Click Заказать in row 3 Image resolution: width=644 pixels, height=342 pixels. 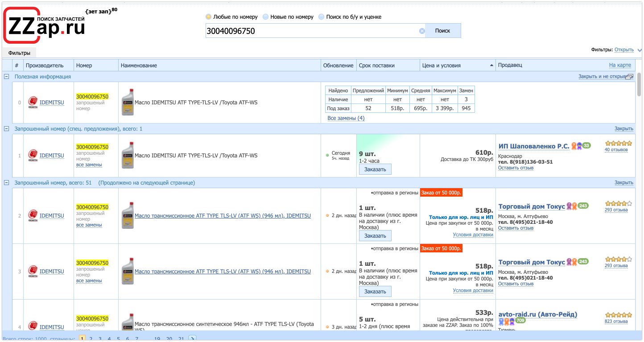tap(375, 291)
